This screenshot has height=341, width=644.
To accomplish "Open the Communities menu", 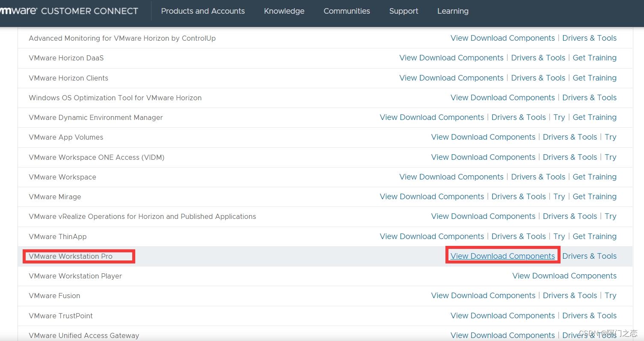I will pyautogui.click(x=347, y=11).
